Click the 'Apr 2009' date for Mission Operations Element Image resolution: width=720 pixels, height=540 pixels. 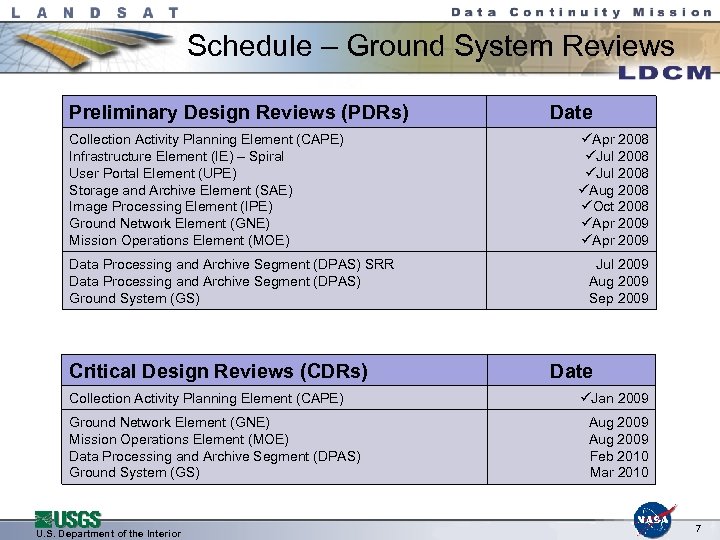tap(615, 240)
